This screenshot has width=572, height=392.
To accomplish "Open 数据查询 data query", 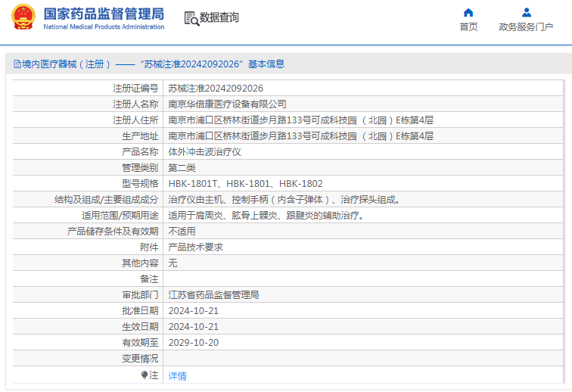I will point(219,17).
